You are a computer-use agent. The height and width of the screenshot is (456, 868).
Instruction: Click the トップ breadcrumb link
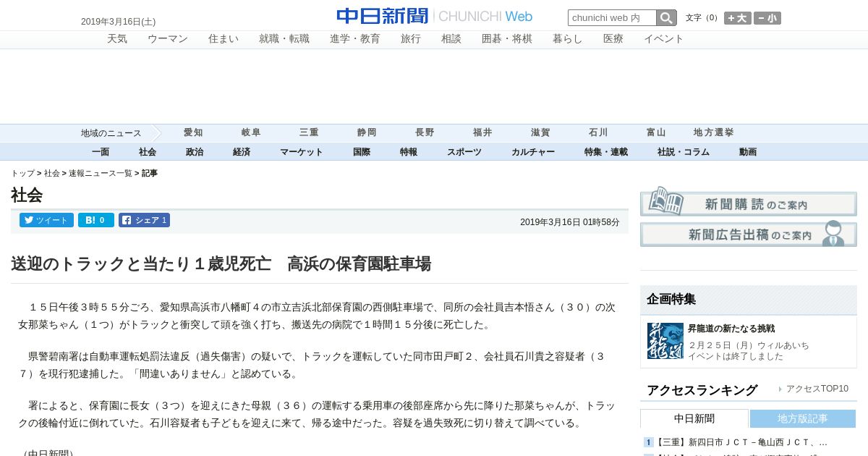(22, 174)
